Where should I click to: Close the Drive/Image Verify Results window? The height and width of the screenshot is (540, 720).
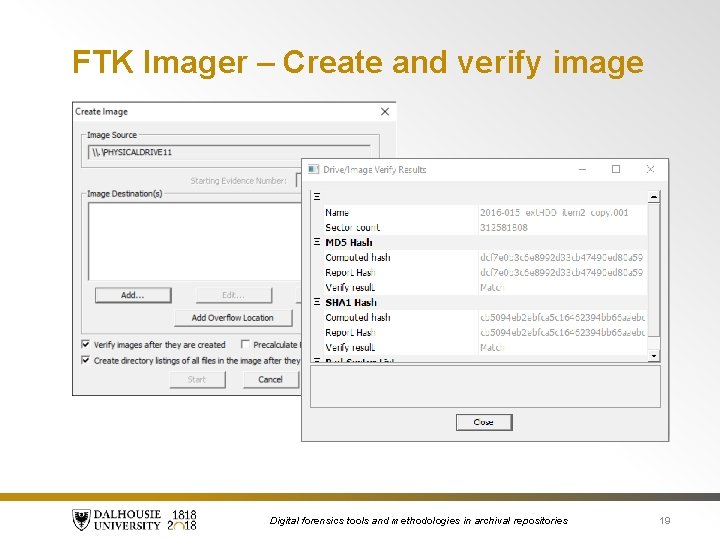(x=650, y=169)
